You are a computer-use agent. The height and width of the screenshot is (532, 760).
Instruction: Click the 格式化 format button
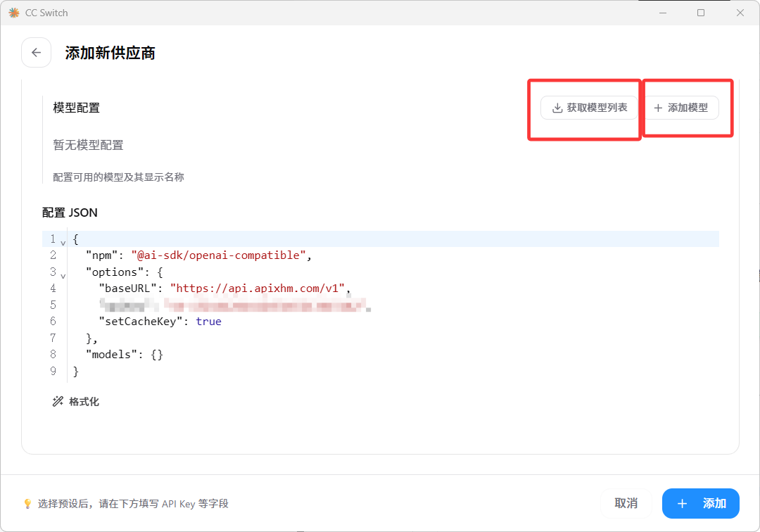pos(75,401)
